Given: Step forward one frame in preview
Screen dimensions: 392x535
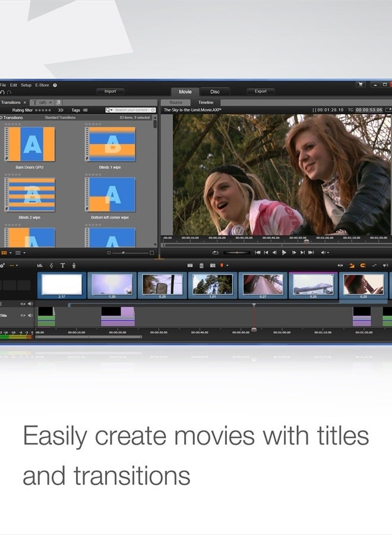Looking at the screenshot, I should point(293,253).
